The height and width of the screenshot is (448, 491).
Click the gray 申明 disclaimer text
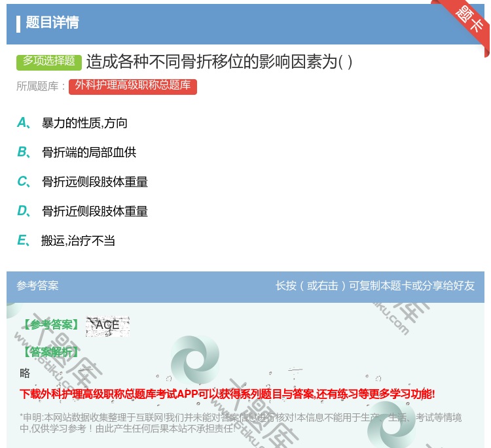(x=240, y=422)
